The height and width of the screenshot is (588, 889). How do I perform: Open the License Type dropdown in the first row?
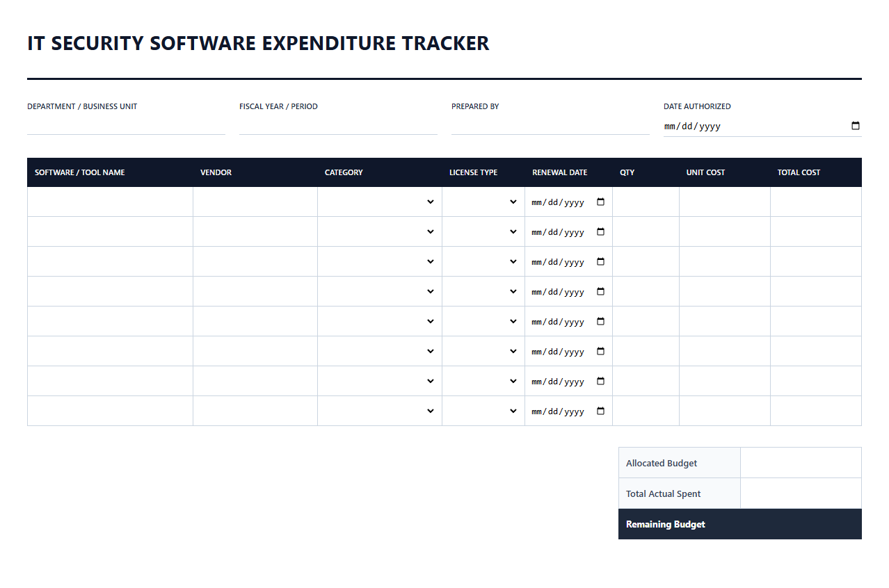(x=483, y=202)
